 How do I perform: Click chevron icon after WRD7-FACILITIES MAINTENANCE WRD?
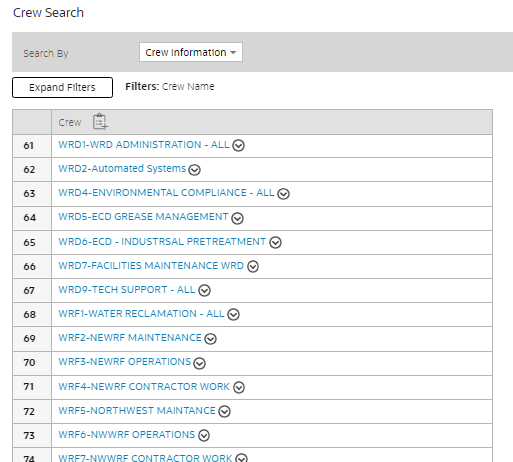(x=253, y=266)
